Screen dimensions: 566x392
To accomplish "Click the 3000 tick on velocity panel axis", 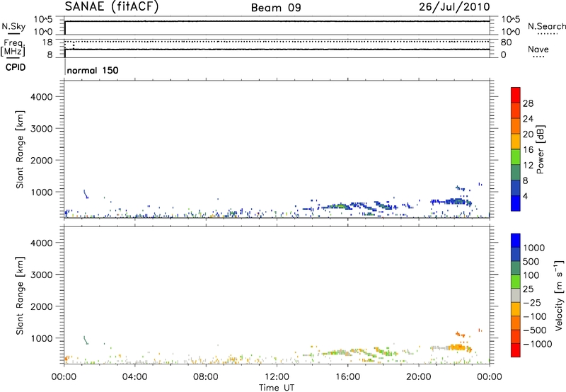I will pos(42,275).
